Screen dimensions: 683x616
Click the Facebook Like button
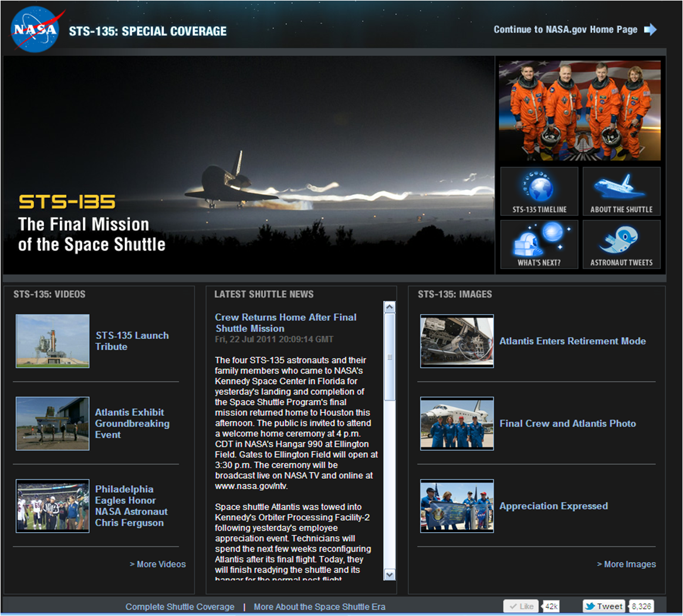pyautogui.click(x=521, y=607)
